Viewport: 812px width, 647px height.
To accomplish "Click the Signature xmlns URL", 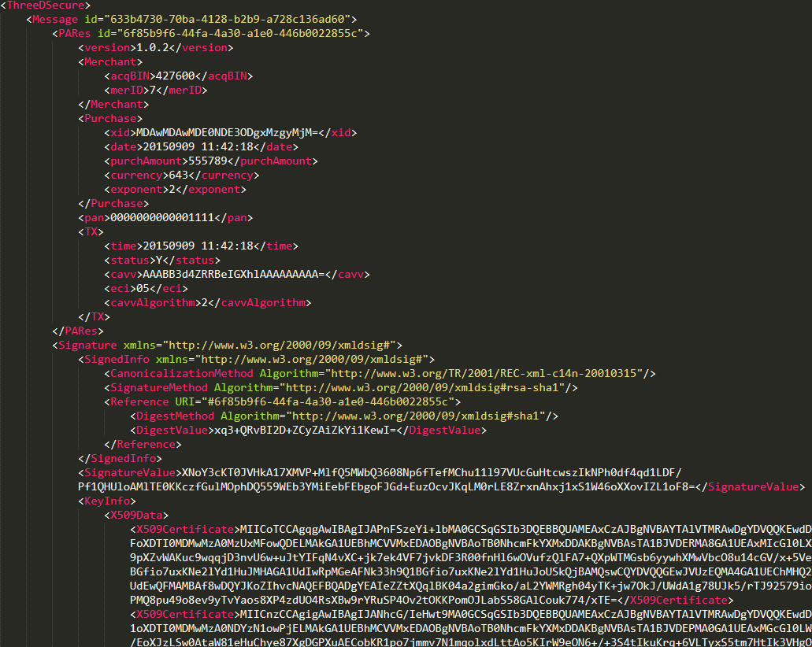I will pos(280,346).
